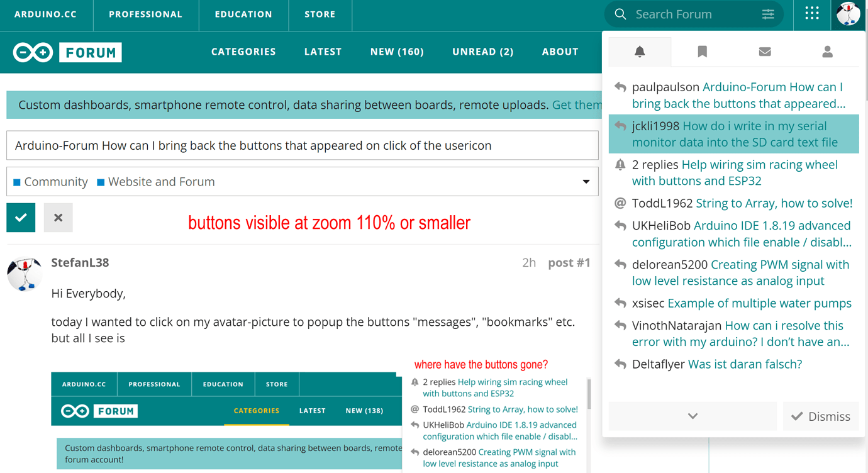Image resolution: width=868 pixels, height=473 pixels.
Task: Open the messages envelope tab
Action: pyautogui.click(x=765, y=51)
